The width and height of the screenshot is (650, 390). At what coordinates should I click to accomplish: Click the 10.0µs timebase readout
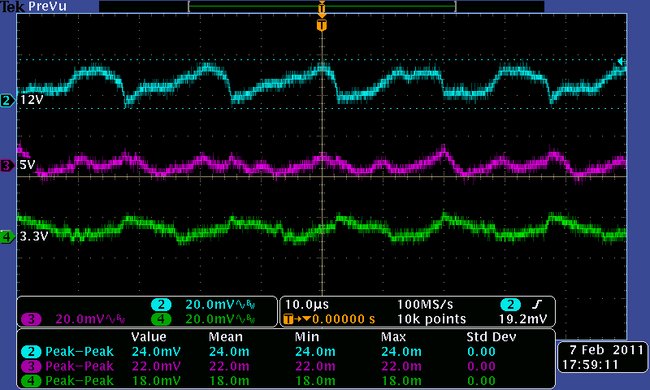point(307,305)
